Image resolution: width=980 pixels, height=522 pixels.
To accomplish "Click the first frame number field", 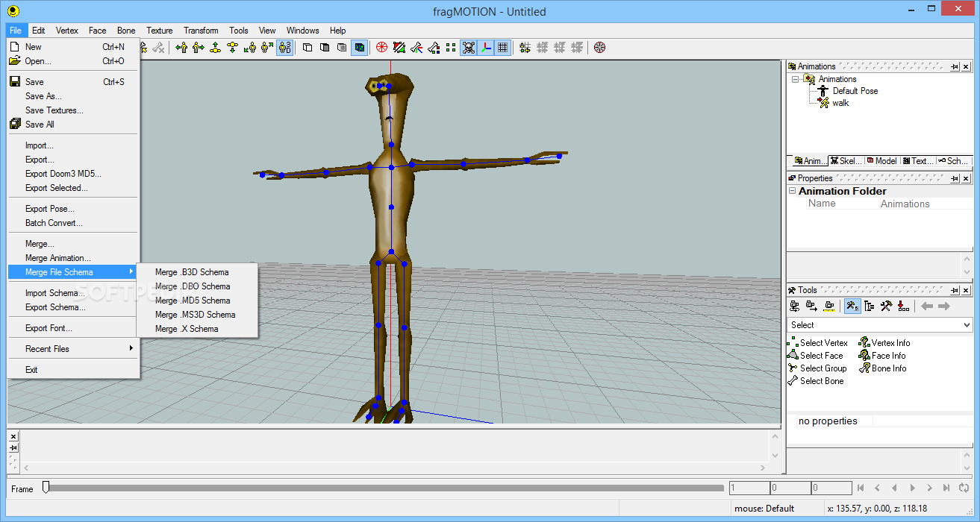I will [x=749, y=488].
